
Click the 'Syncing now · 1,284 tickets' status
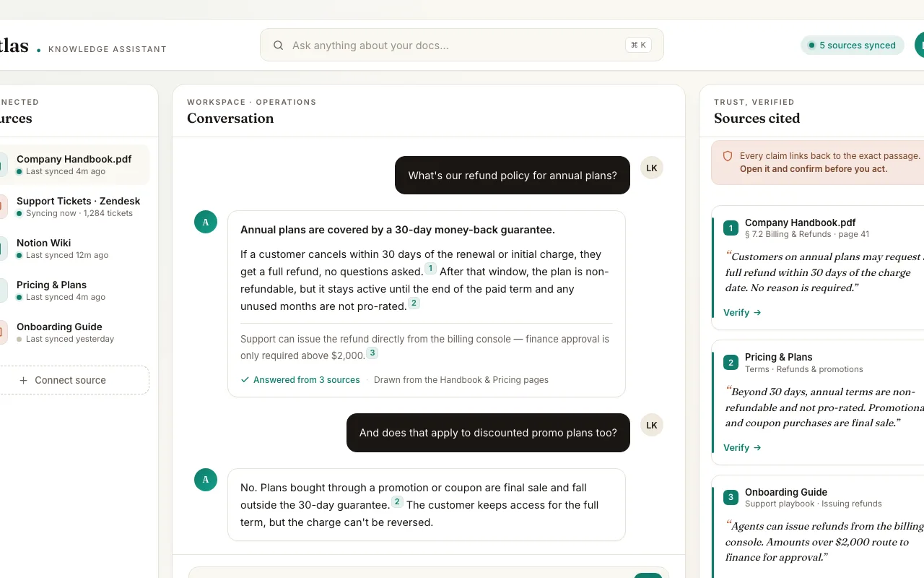click(79, 213)
